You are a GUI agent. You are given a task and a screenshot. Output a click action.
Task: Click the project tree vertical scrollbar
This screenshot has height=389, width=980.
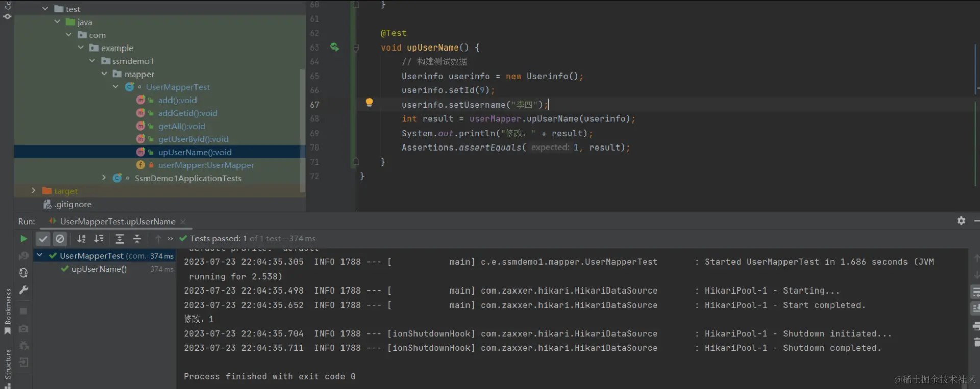[x=303, y=130]
